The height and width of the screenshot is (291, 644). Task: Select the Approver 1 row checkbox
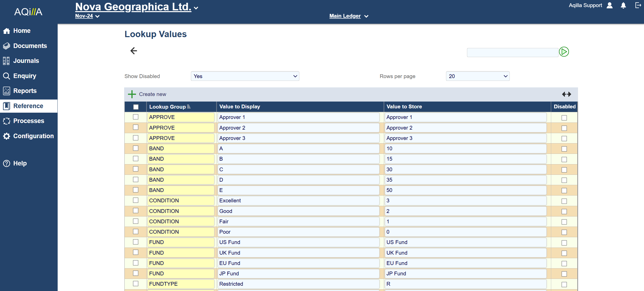[x=136, y=117]
